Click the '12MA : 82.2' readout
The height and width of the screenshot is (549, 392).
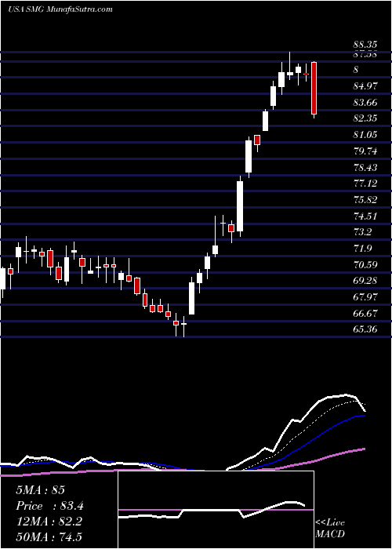(x=49, y=522)
